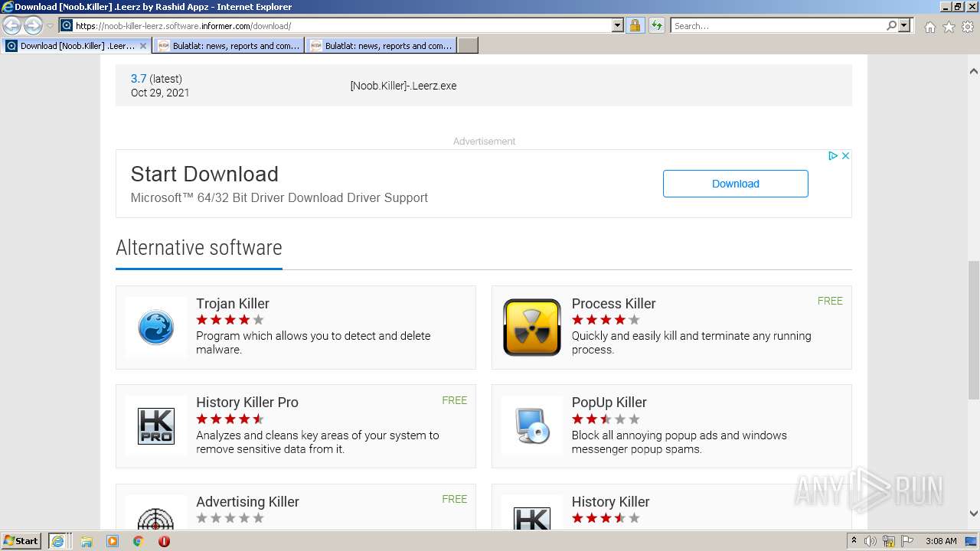Click the Trojan Killer app icon
The height and width of the screenshot is (551, 980).
(156, 328)
